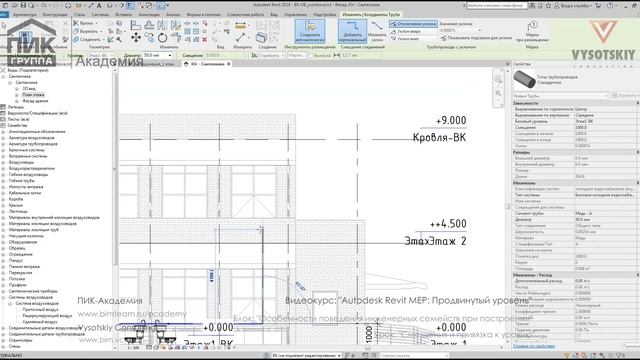Switch to the 'Юг - Сантехника' view tab

207,64
